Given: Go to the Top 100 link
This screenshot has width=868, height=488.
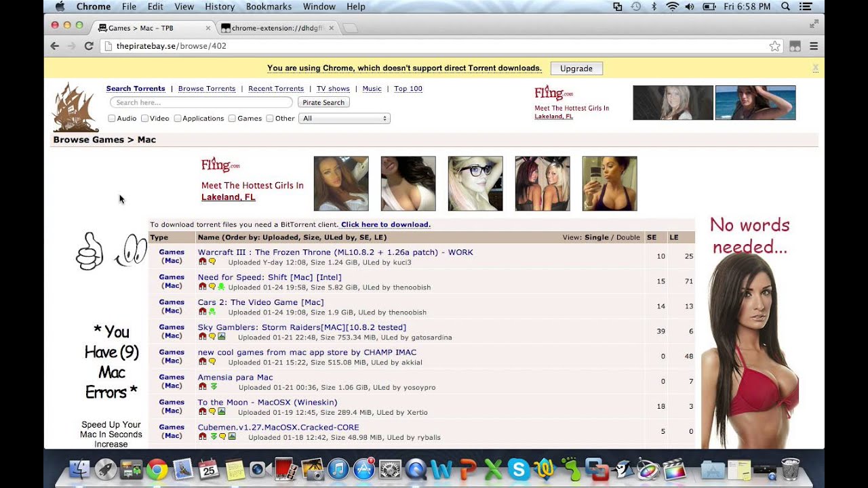Looking at the screenshot, I should coord(408,89).
